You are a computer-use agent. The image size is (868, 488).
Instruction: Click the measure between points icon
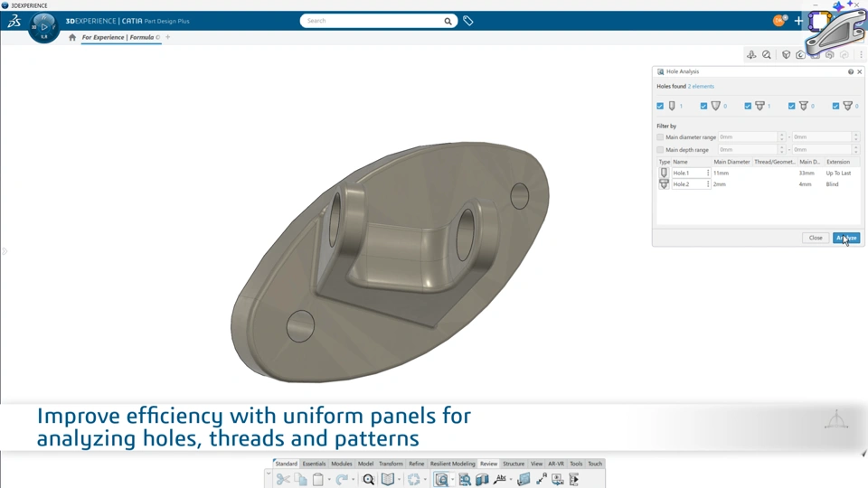point(542,479)
